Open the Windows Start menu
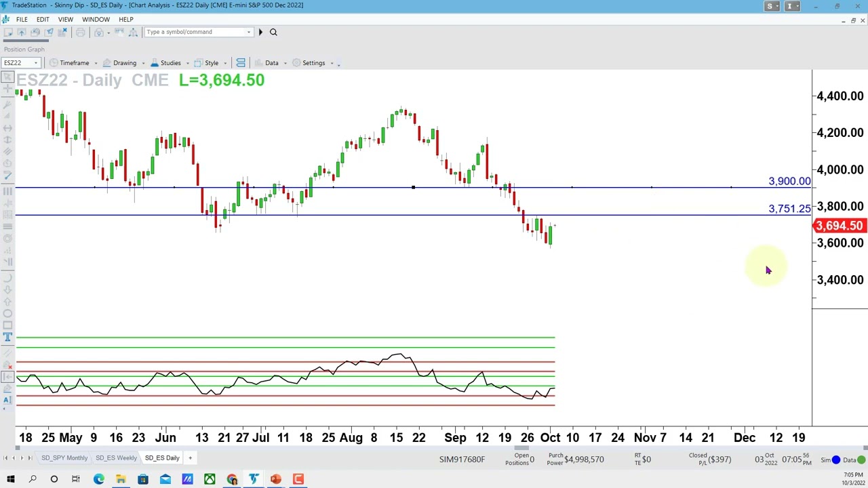Screen dimensions: 868x488 (x=10, y=480)
